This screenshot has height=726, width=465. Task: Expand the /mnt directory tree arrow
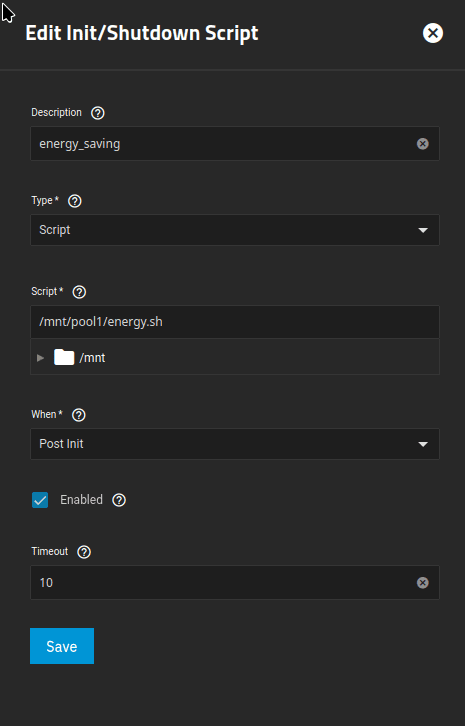point(41,358)
